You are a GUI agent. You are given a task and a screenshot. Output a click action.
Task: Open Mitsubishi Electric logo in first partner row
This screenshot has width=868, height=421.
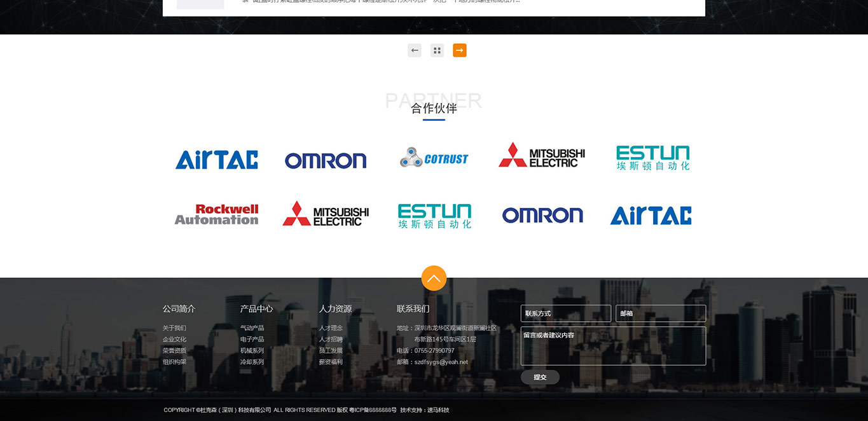pyautogui.click(x=542, y=155)
